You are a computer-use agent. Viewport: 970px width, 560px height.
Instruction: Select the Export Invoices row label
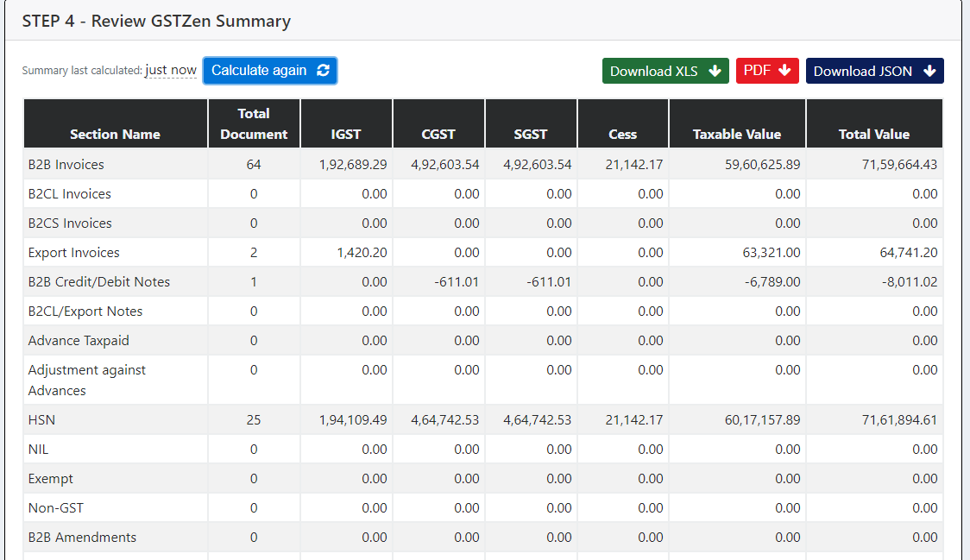click(74, 253)
